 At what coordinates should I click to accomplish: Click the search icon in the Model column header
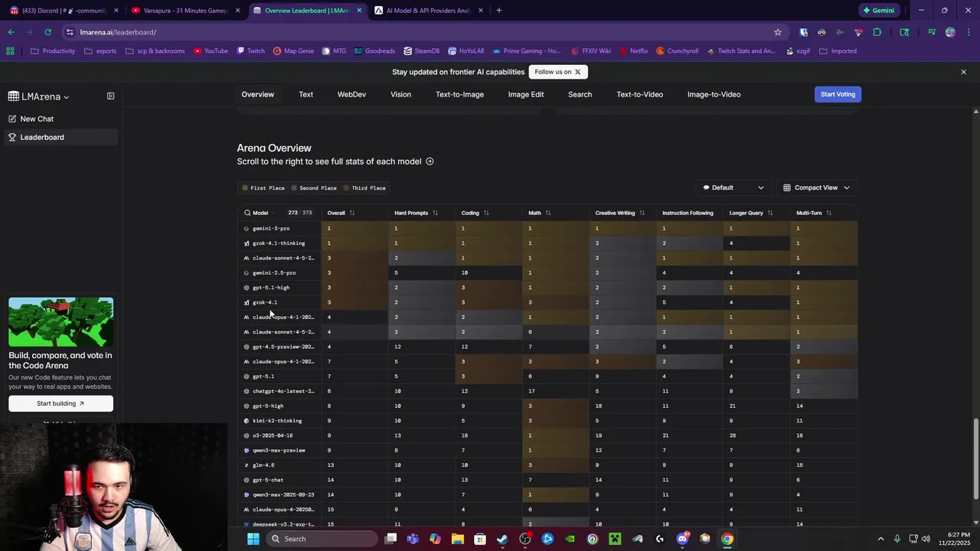click(247, 213)
